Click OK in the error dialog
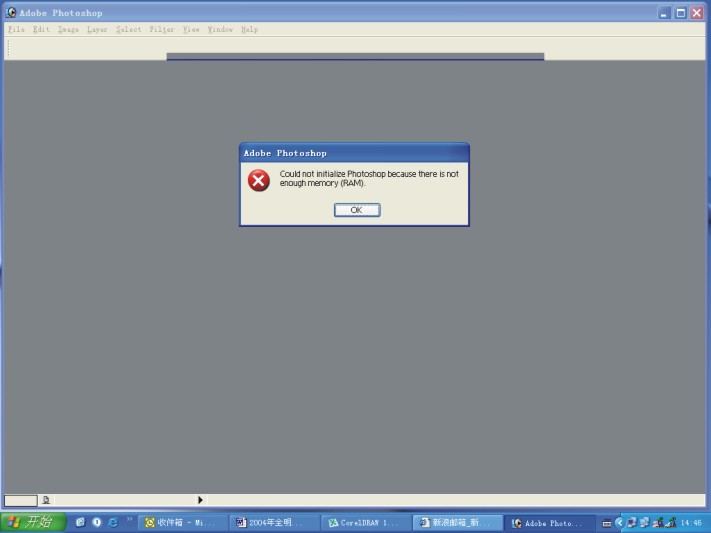Screen dimensions: 711x533 [x=356, y=210]
